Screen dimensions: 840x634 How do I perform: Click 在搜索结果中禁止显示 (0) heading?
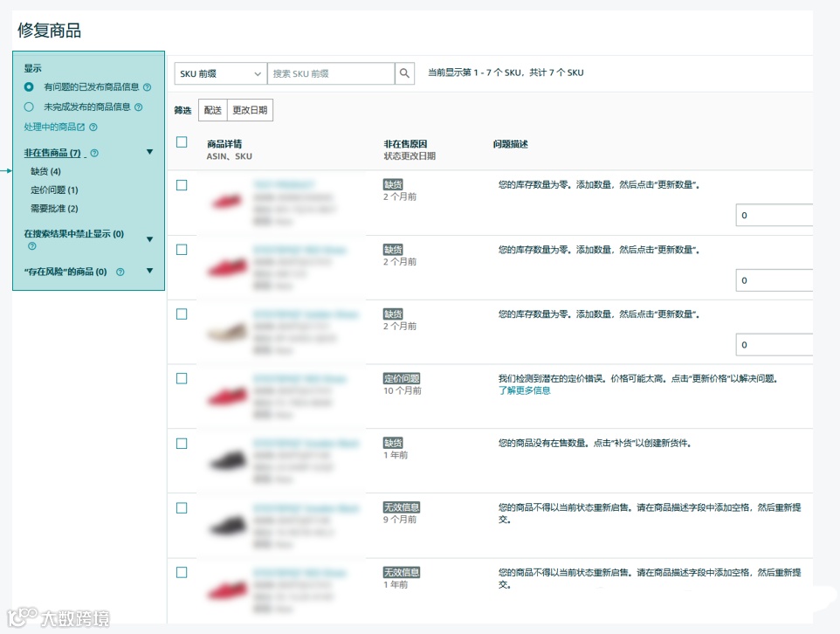[74, 234]
